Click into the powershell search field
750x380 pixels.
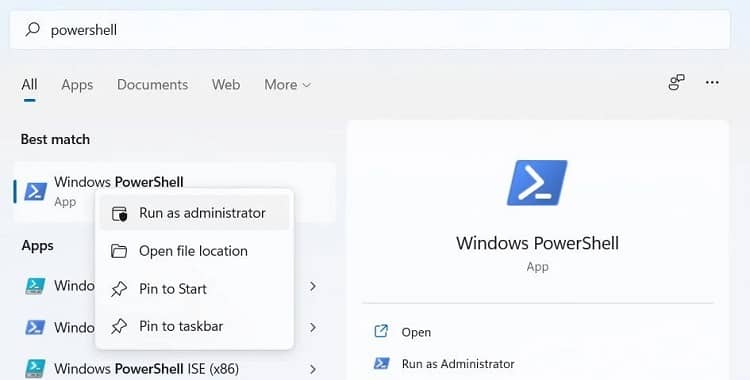pos(370,30)
